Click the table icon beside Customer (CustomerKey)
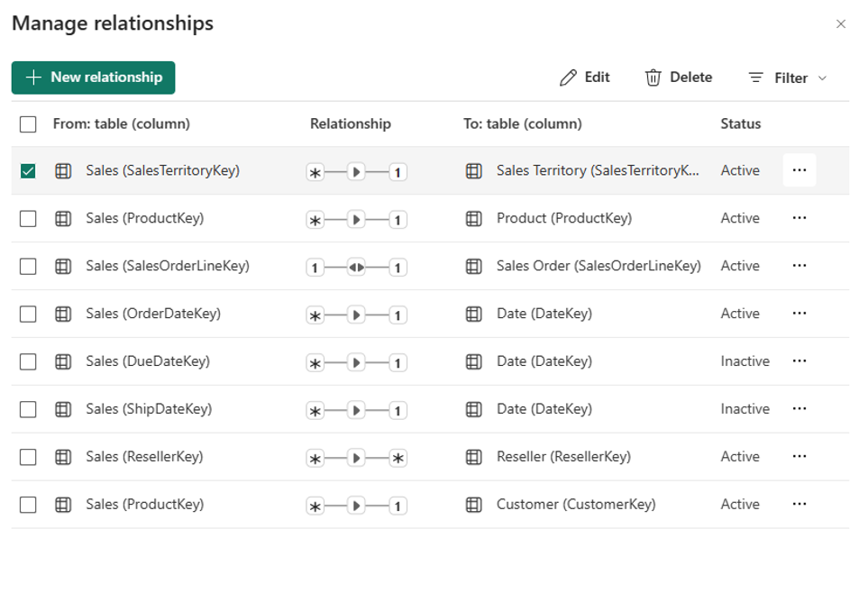This screenshot has width=868, height=593. click(x=474, y=505)
